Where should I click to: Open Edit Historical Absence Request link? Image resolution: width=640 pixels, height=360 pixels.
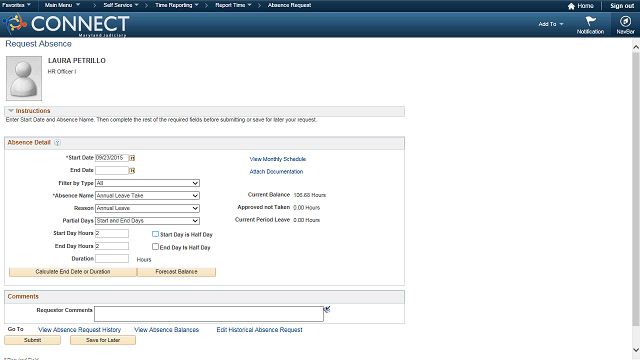260,330
